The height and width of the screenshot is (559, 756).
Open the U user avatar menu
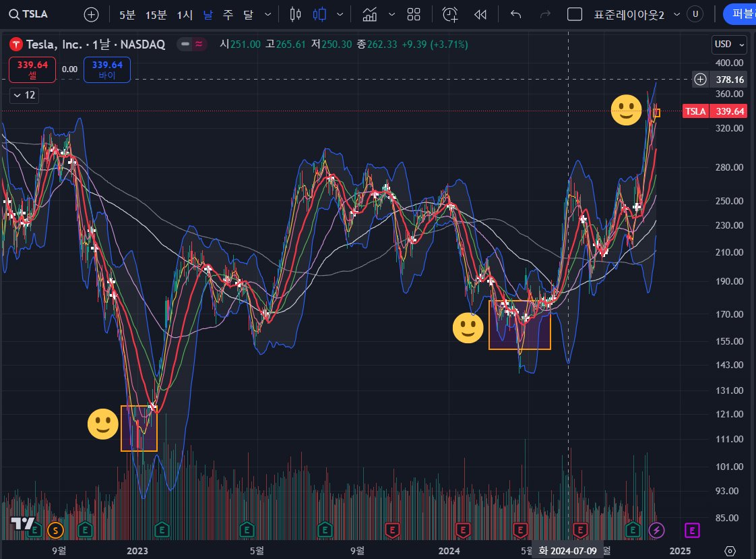[695, 14]
